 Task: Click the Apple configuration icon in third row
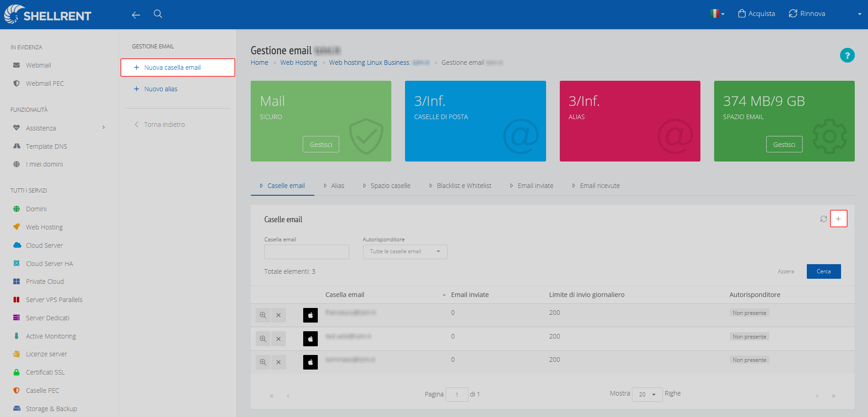[x=310, y=362]
